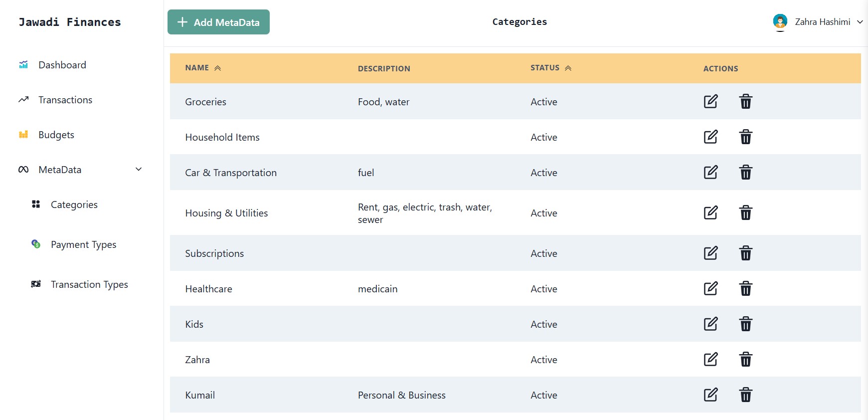Click the user profile avatar
Viewport: 868px width, 420px height.
coord(780,21)
